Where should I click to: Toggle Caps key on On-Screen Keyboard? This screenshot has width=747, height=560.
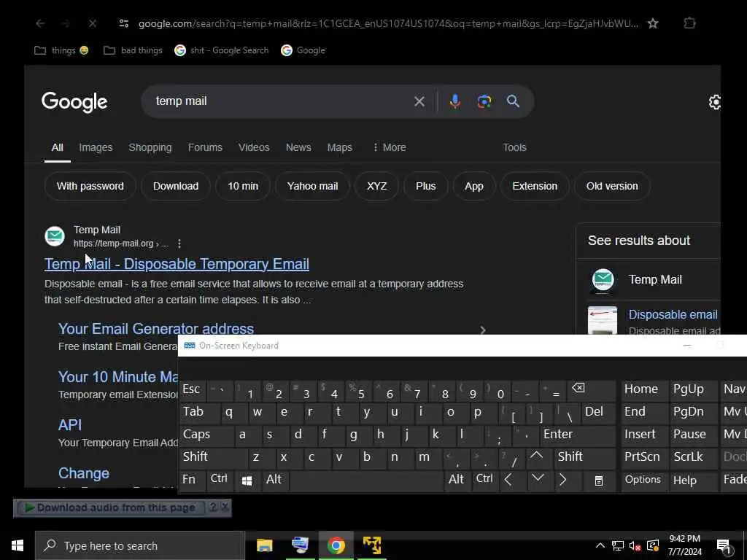[x=206, y=435]
